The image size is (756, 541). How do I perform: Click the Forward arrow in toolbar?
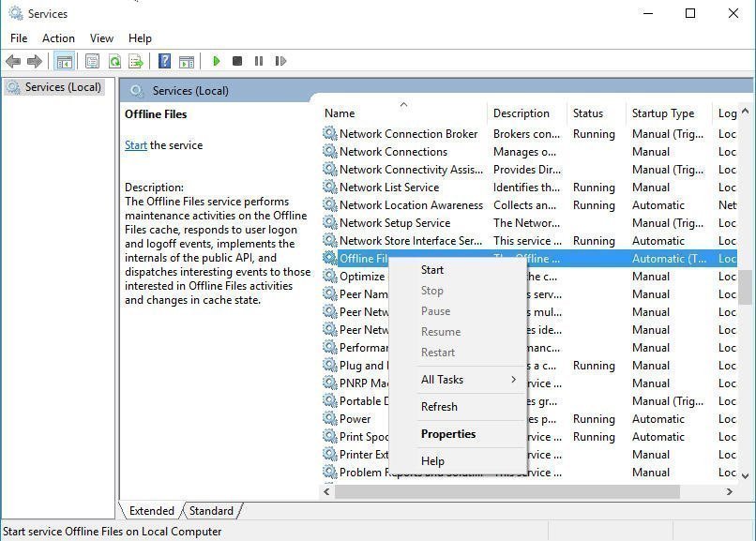coord(35,62)
